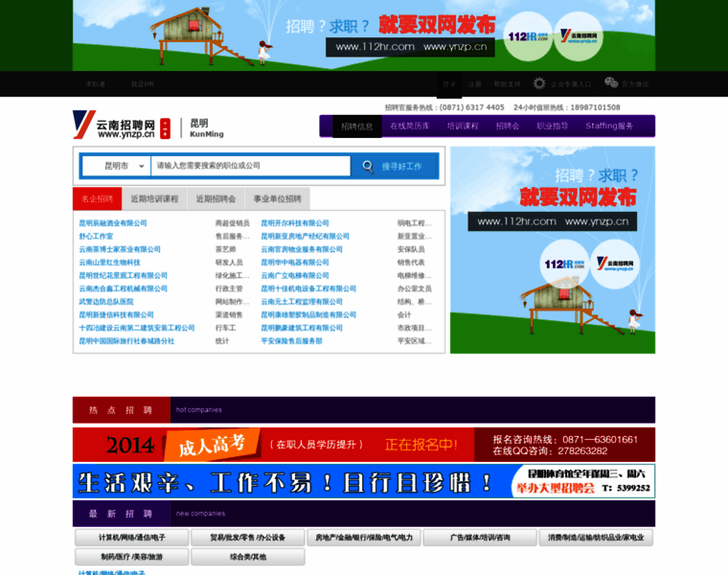Viewport: 728px width, 575px height.
Task: Open company 昆明新亚房地产经纪有限公司
Action: click(305, 236)
